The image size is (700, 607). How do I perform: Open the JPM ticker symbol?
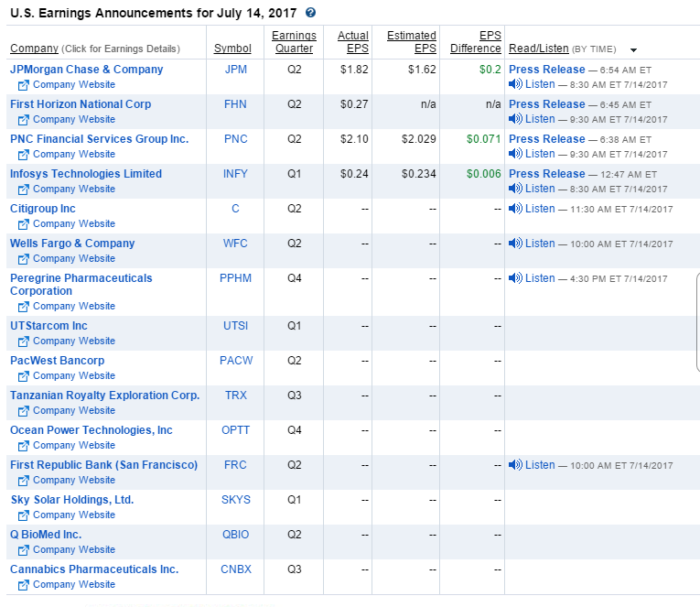point(236,70)
